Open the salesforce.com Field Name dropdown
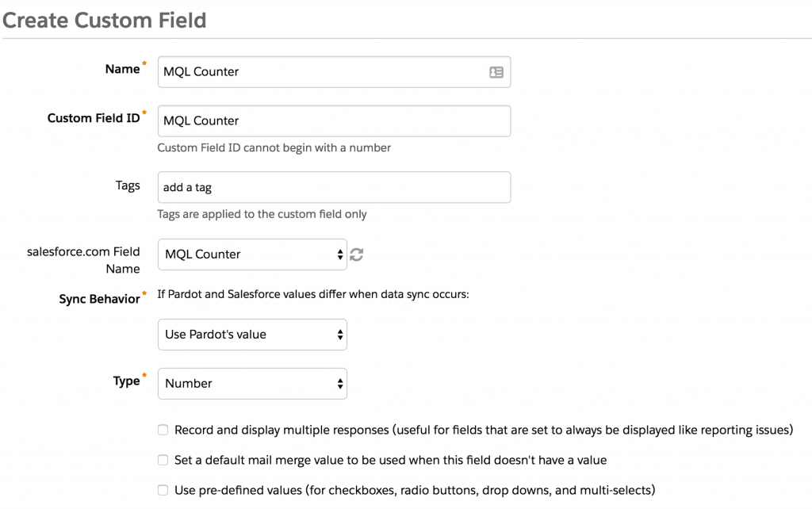This screenshot has height=509, width=812. click(252, 254)
